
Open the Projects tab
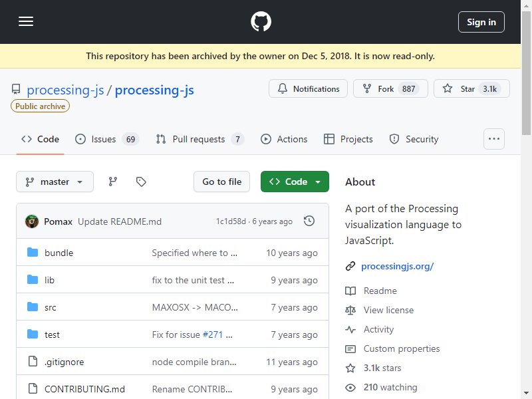click(x=348, y=139)
